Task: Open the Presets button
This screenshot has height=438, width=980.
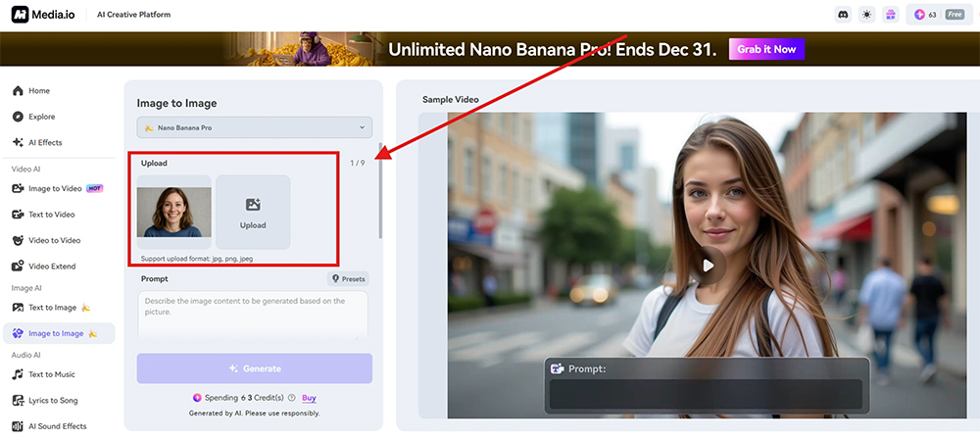Action: click(348, 278)
